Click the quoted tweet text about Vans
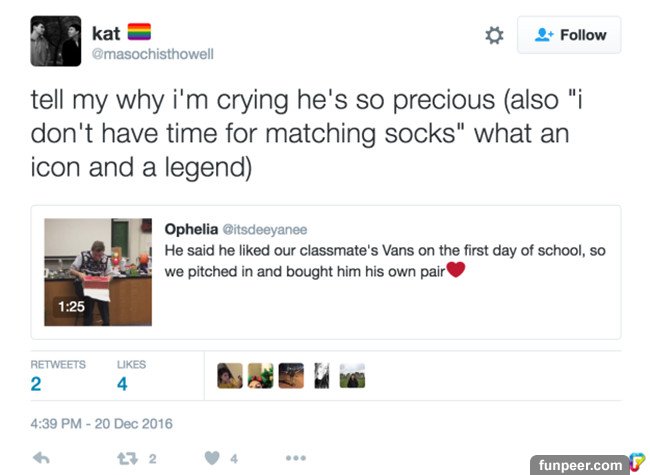The height and width of the screenshot is (475, 650). click(x=385, y=260)
